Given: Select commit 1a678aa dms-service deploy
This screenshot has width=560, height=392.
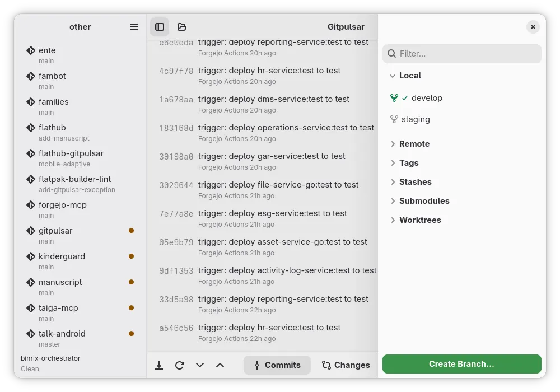Looking at the screenshot, I should click(263, 104).
